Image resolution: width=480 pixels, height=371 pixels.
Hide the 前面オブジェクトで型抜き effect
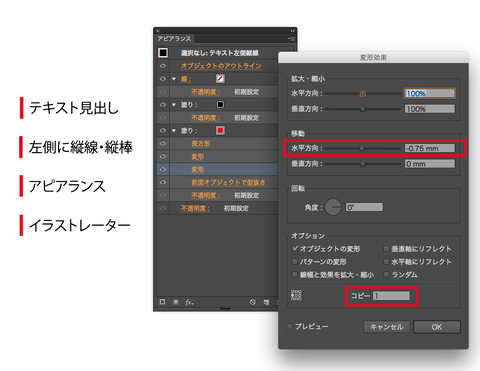(163, 182)
